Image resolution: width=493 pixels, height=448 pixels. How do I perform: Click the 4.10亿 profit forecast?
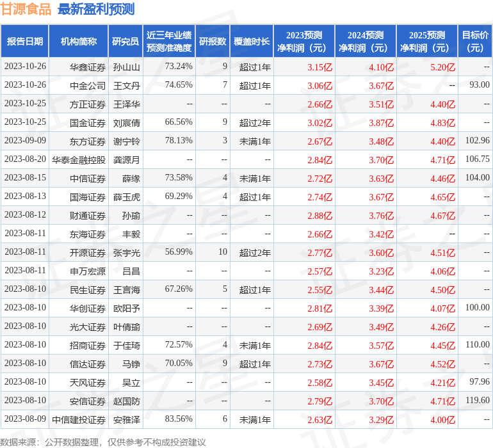coord(382,67)
